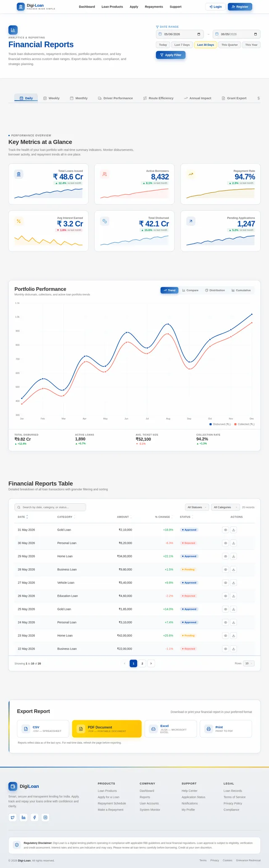
Task: Open the Twitter social icon in footer
Action: click(x=13, y=817)
